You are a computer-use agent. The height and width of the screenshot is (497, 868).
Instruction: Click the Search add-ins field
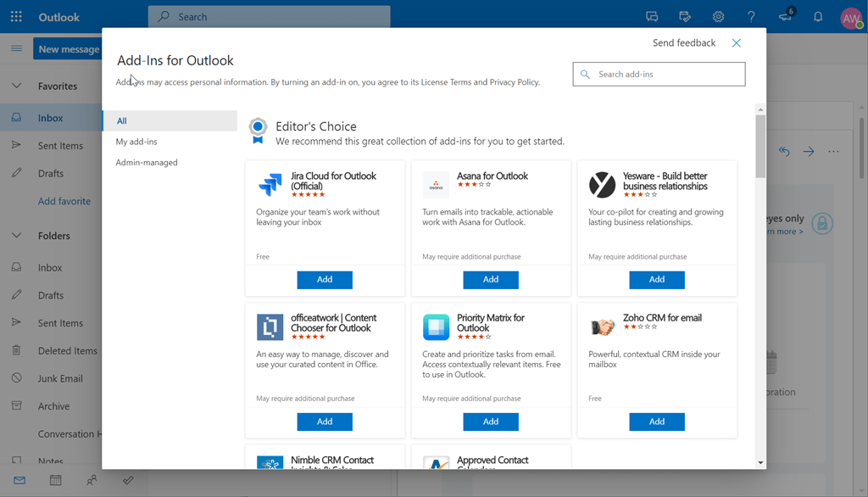point(659,74)
